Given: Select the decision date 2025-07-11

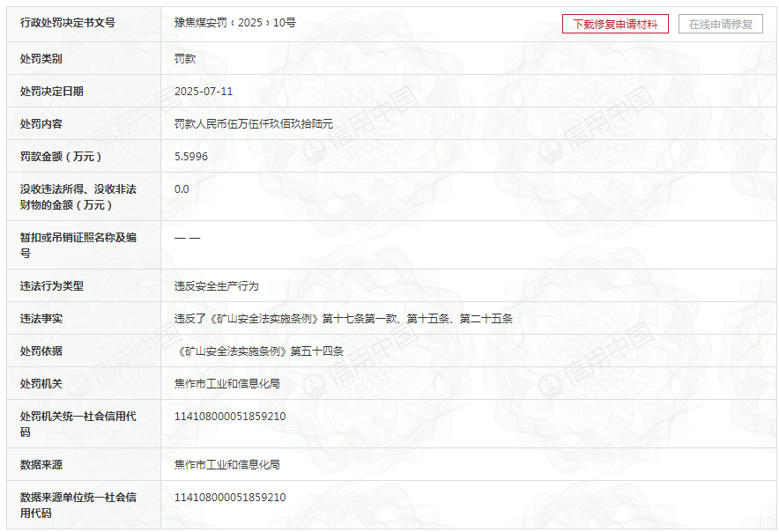Looking at the screenshot, I should (204, 92).
